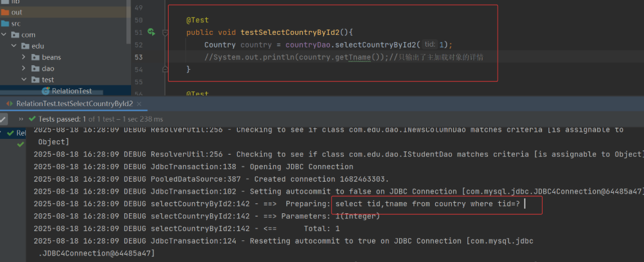
Task: Collapse the test package chevron
Action: (x=24, y=79)
